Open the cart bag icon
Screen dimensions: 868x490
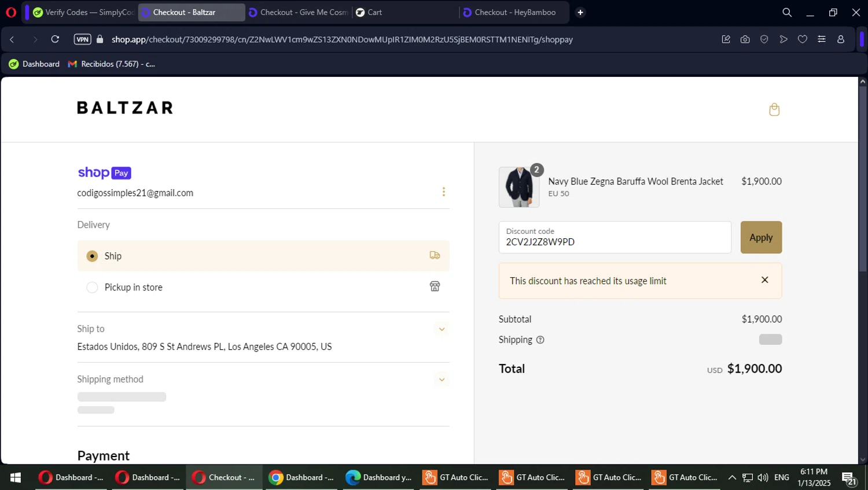[x=774, y=109]
